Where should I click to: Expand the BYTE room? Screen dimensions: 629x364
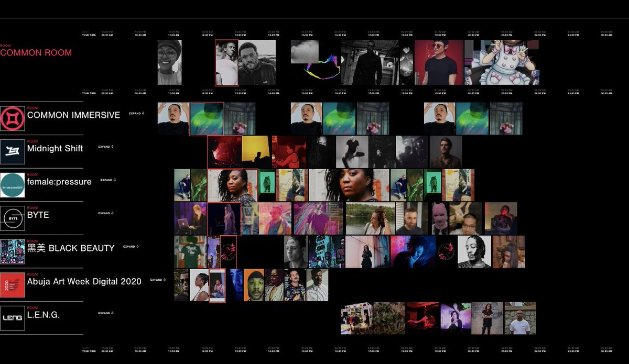[105, 213]
